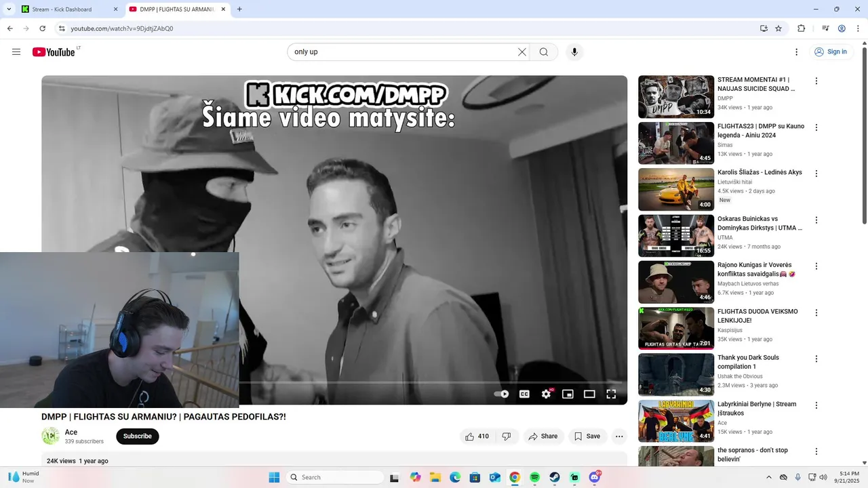Open Discord from the taskbar

595,477
